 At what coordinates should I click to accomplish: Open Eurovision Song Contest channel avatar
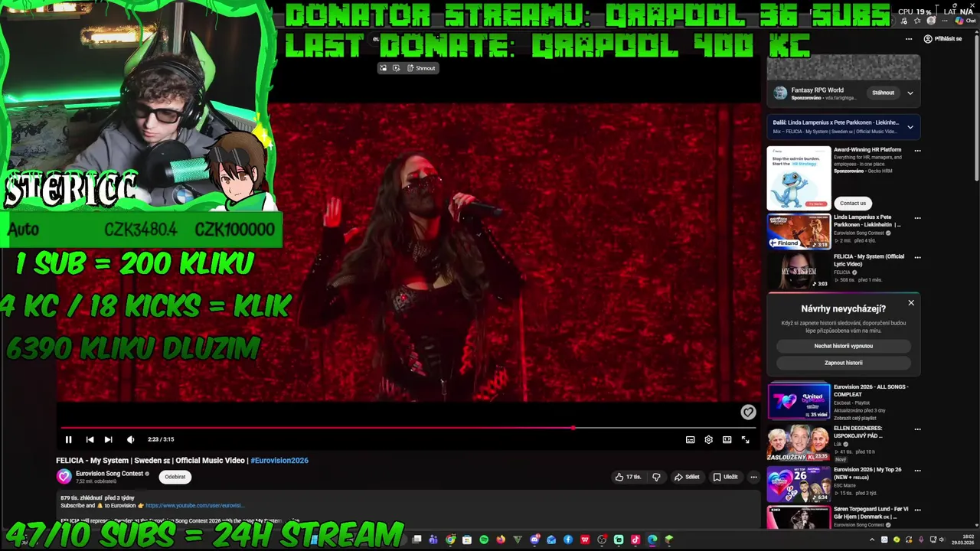64,477
